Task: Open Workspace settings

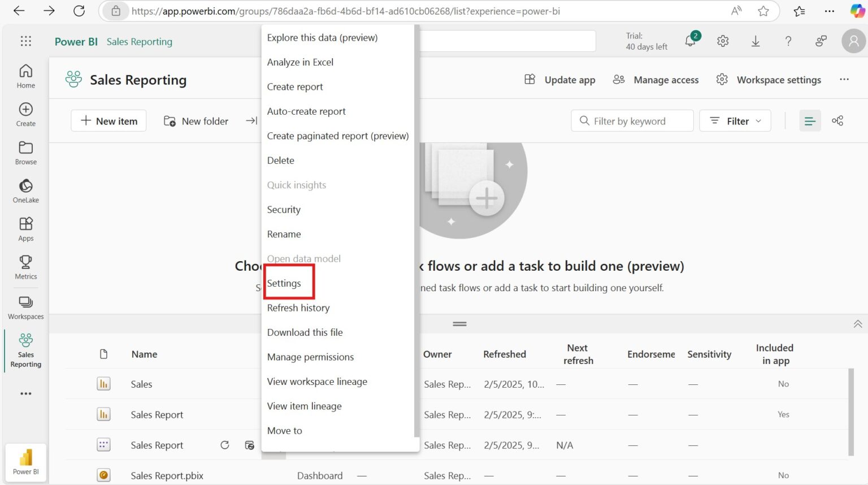Action: coord(769,80)
